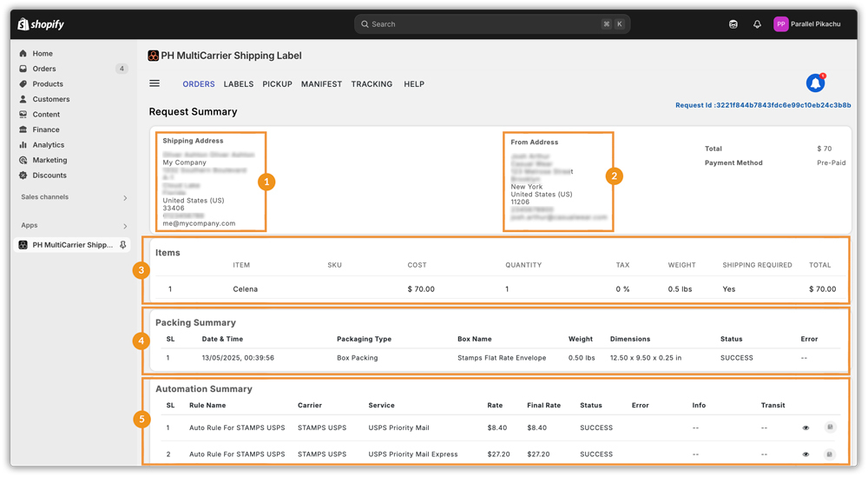Viewport: 868px width, 477px height.
Task: Click the Discounts badge icon
Action: [x=23, y=175]
